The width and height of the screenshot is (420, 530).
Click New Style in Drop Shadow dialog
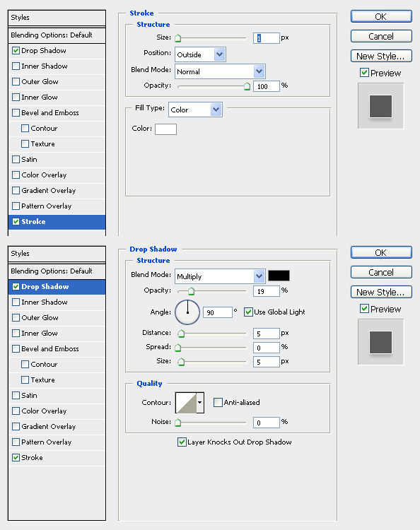(x=381, y=293)
